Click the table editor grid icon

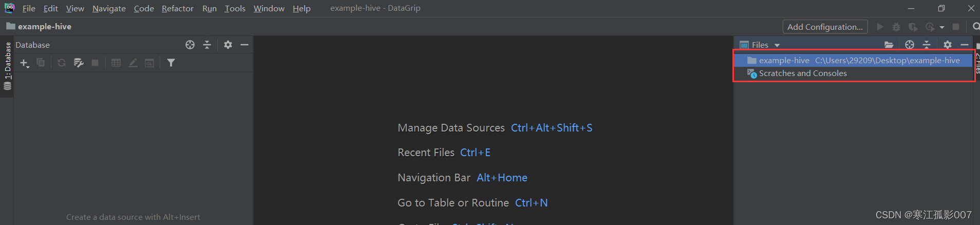pos(116,63)
